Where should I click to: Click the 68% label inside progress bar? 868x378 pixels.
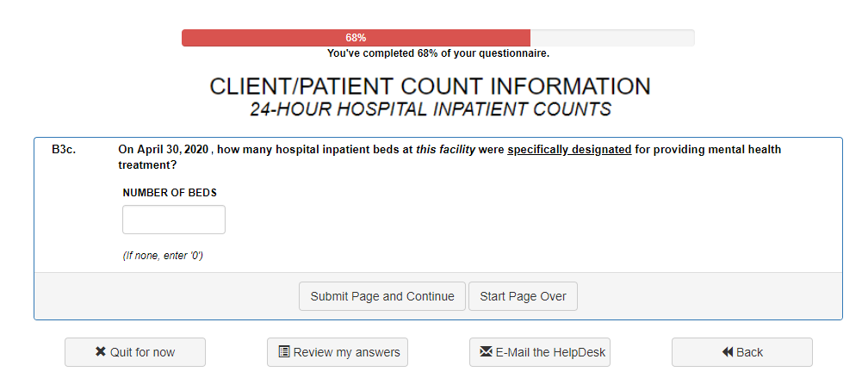click(356, 38)
